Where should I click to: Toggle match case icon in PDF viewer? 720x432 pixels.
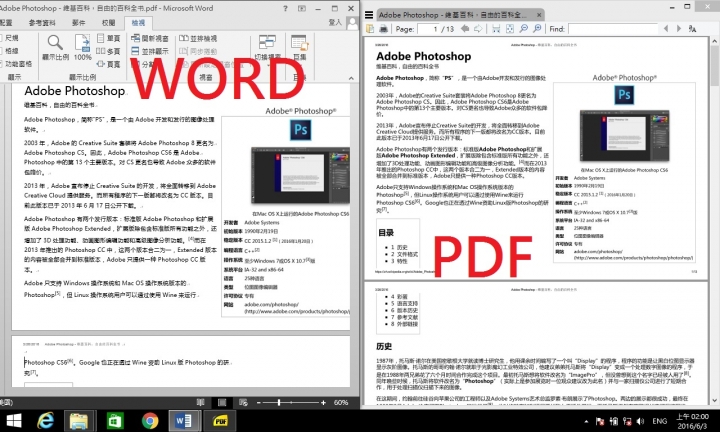pyautogui.click(x=692, y=29)
